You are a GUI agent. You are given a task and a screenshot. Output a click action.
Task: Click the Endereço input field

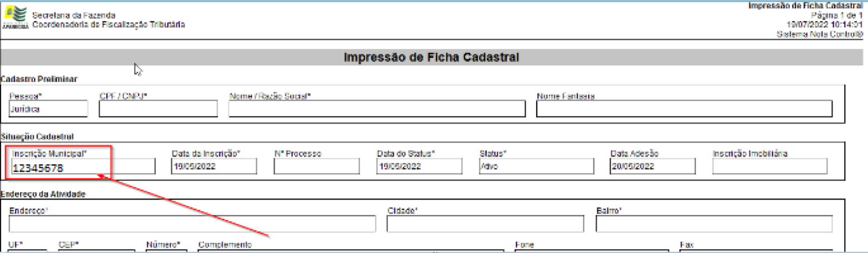click(x=193, y=223)
